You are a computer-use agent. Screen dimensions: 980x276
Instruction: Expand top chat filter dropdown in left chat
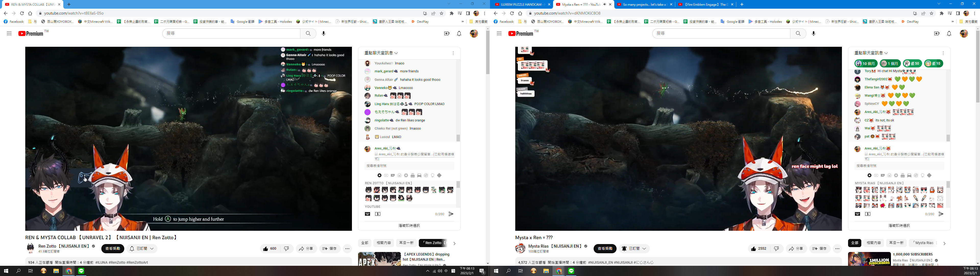381,53
